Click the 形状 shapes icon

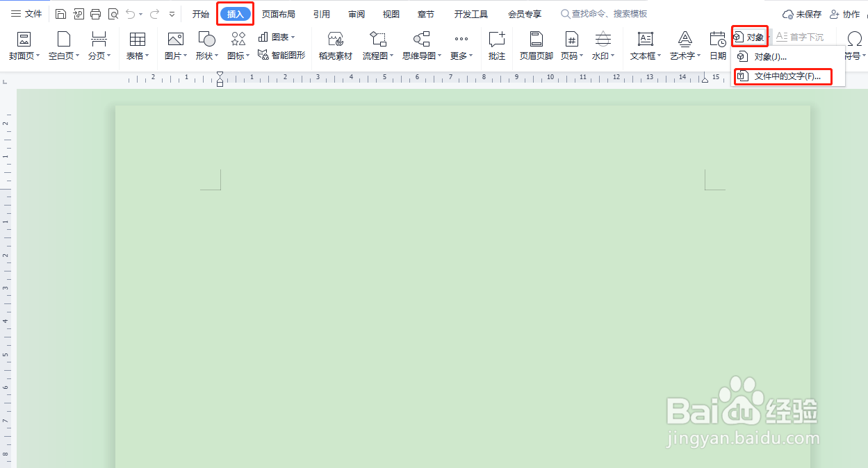206,39
